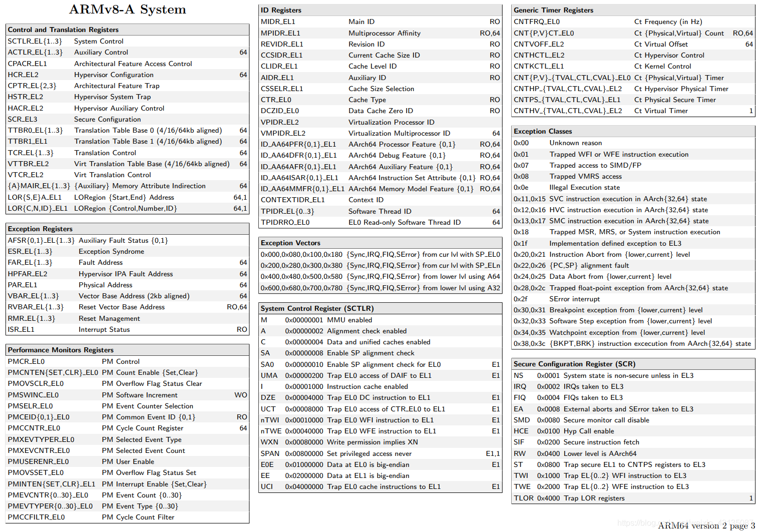The image size is (758, 532).
Task: Click 0x18 Trapped MSR, MRS row
Action: [633, 232]
